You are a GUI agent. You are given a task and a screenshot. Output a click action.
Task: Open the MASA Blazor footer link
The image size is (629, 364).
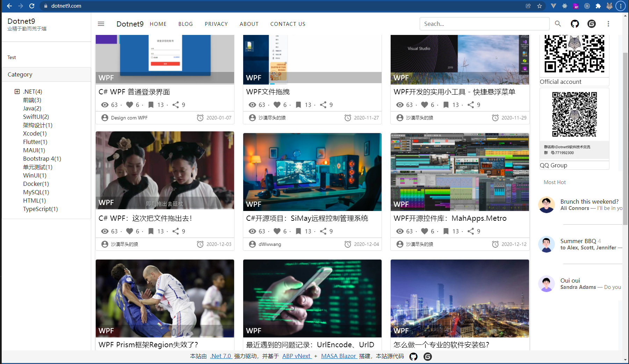[339, 356]
